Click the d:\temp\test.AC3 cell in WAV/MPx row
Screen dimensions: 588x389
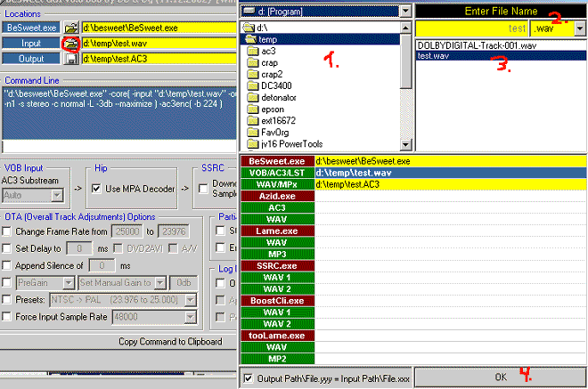pyautogui.click(x=451, y=184)
